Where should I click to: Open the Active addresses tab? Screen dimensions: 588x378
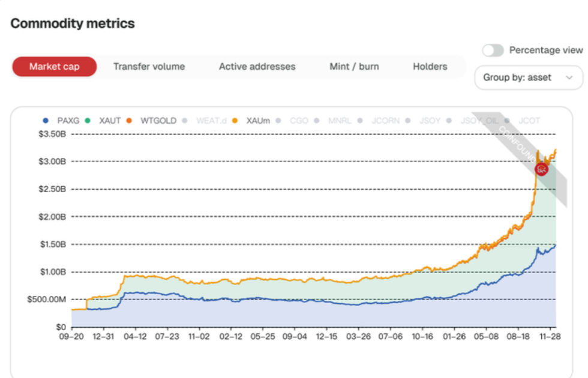(x=257, y=67)
